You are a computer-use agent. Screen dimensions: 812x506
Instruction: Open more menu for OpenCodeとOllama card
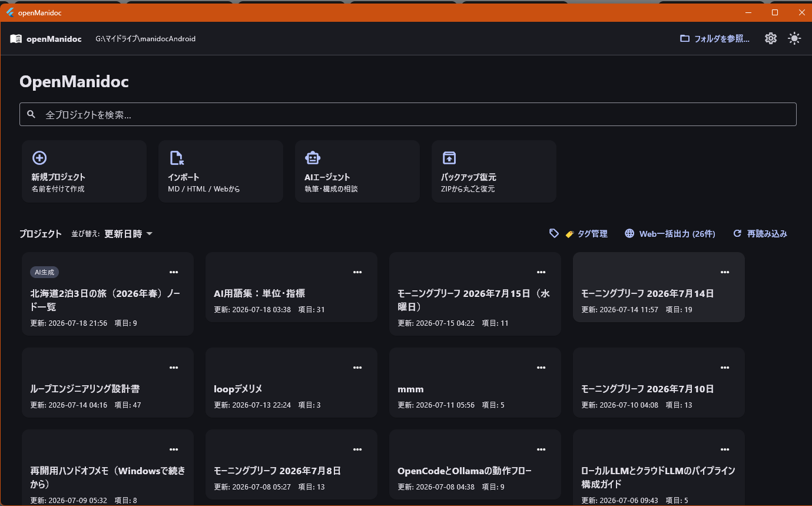click(541, 449)
